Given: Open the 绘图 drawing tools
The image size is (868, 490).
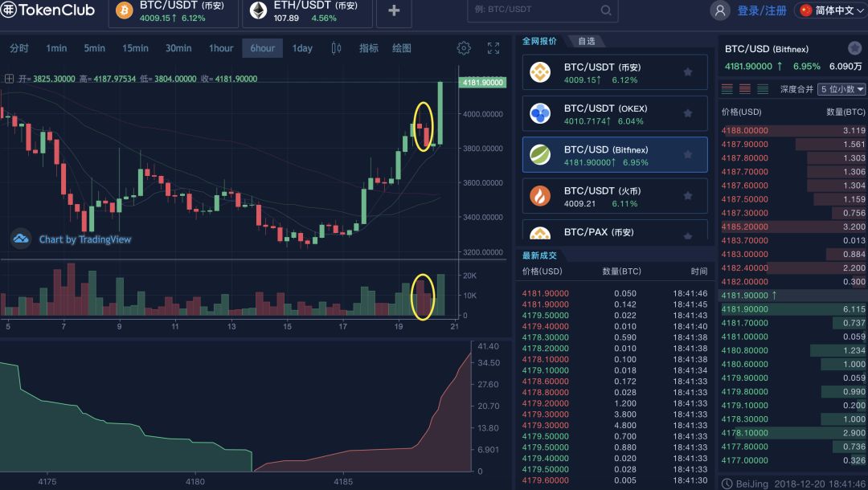Looking at the screenshot, I should tap(402, 48).
